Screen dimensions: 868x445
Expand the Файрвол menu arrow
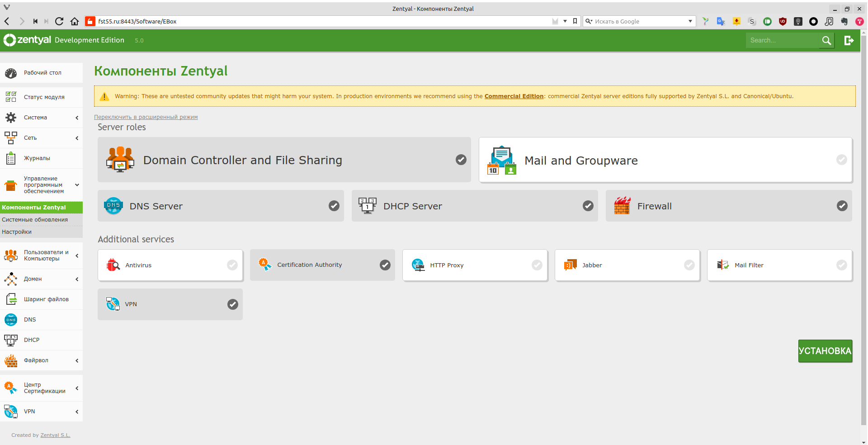(77, 361)
